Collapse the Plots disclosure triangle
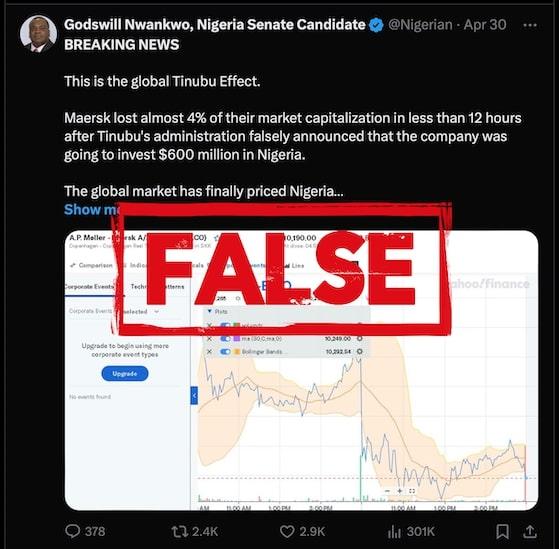Screen dimensions: 559x549 [x=210, y=312]
